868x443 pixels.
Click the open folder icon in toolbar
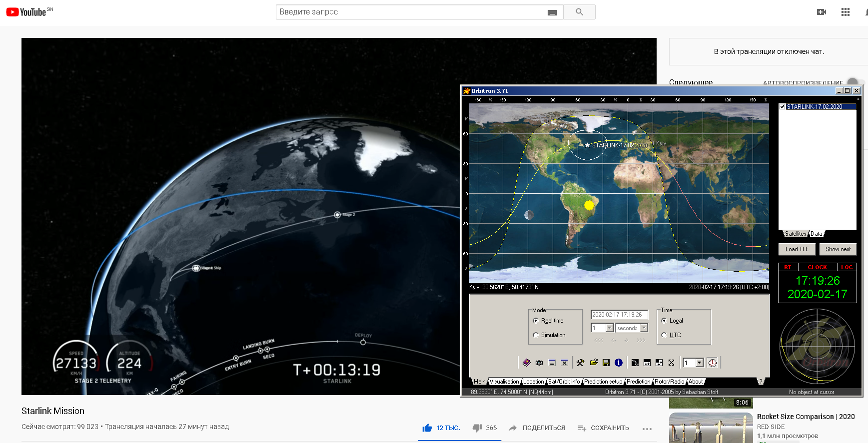(x=594, y=363)
